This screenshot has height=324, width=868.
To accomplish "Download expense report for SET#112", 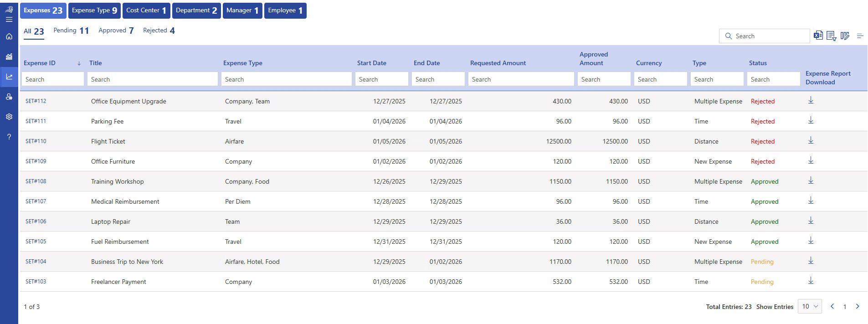I will click(811, 101).
